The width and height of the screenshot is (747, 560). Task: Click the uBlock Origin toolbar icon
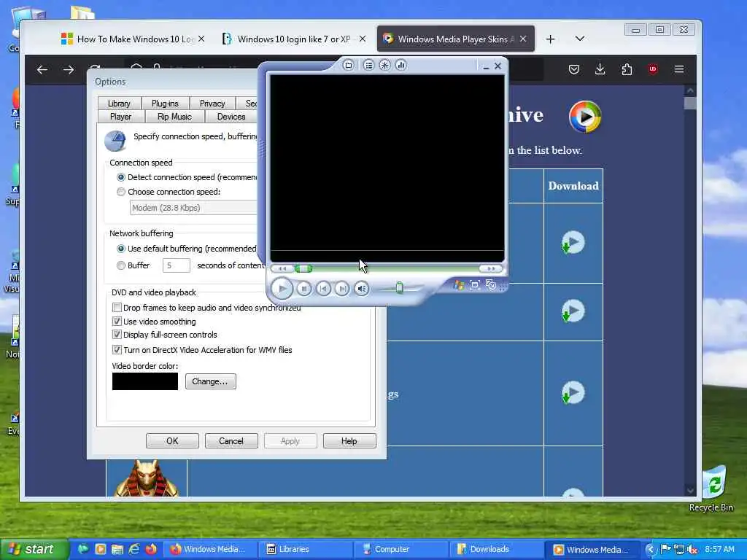point(653,69)
